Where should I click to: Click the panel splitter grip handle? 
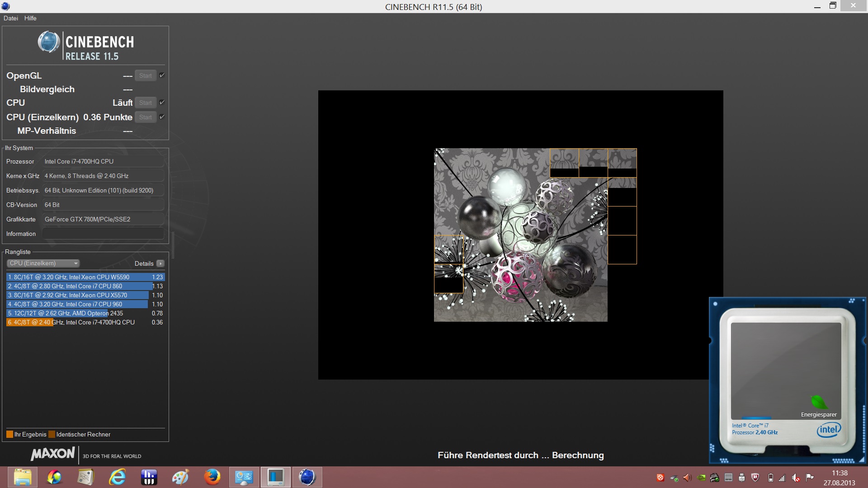click(173, 245)
